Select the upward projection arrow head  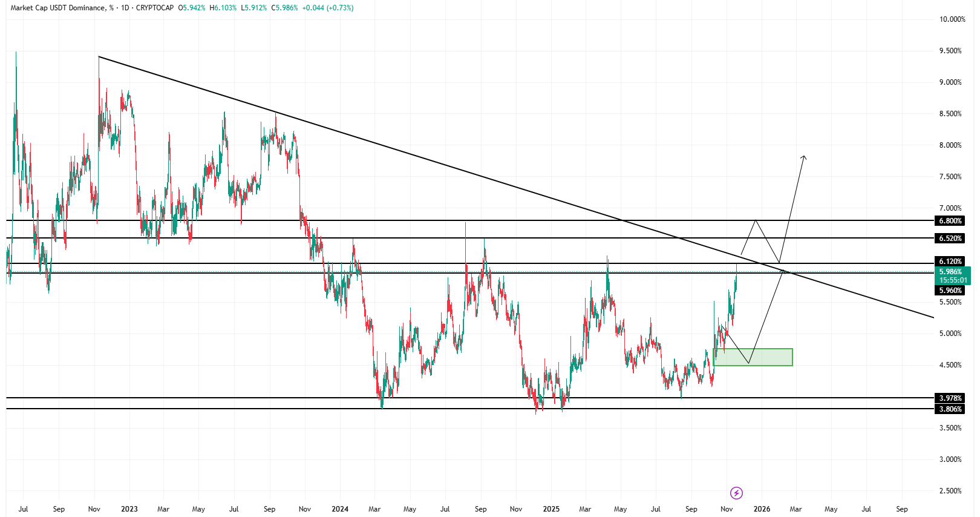point(804,157)
